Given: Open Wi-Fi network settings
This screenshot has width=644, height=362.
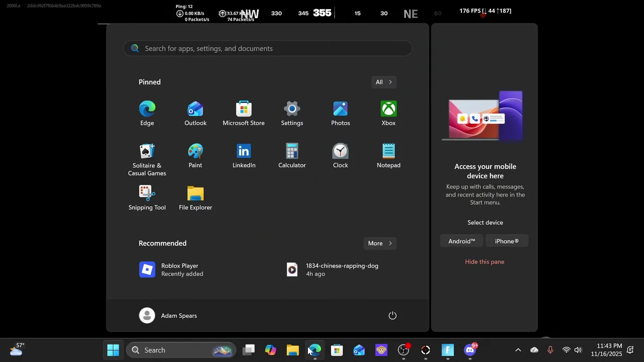Looking at the screenshot, I should coord(567,350).
